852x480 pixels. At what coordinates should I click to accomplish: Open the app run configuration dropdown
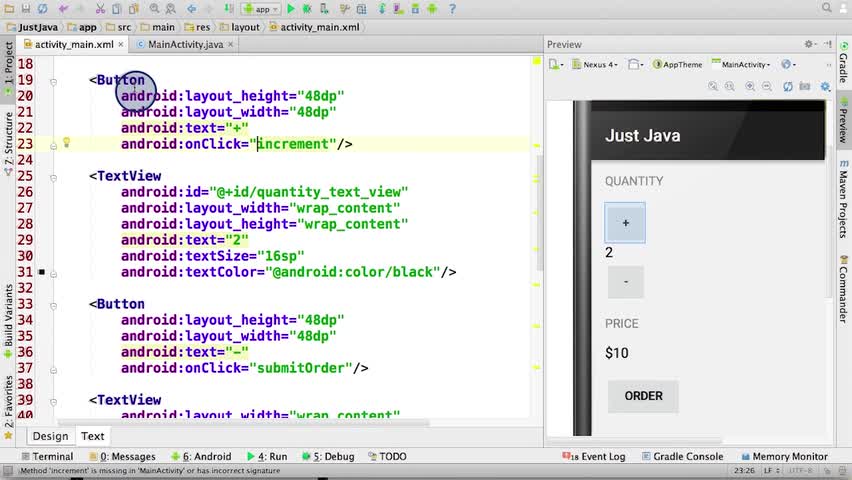click(261, 9)
